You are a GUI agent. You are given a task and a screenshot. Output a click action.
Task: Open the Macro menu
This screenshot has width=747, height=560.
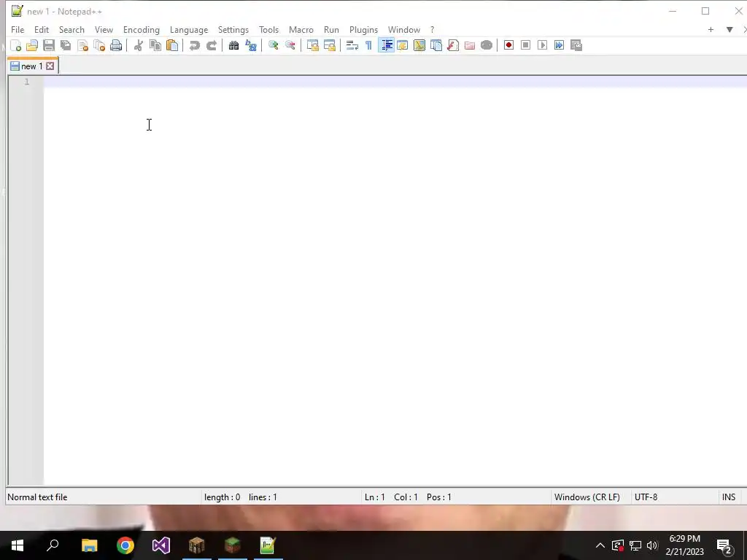(x=301, y=29)
